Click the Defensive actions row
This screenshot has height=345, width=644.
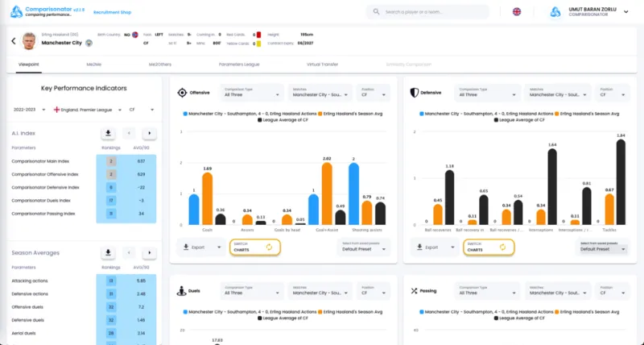[84, 294]
